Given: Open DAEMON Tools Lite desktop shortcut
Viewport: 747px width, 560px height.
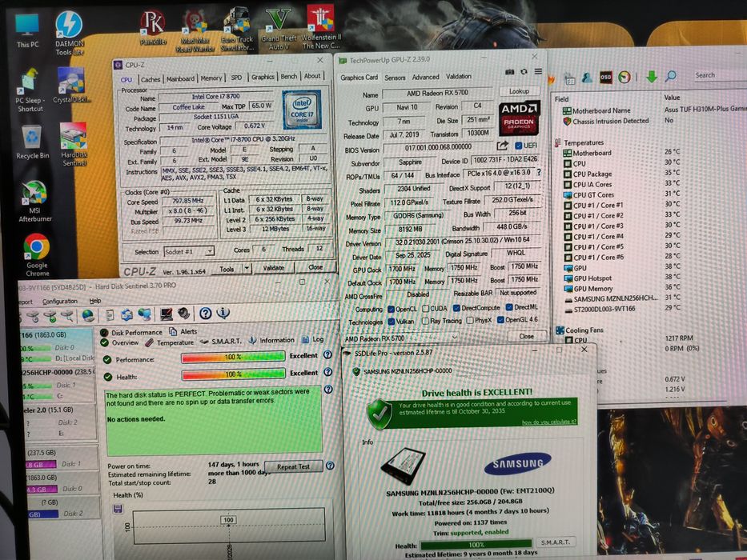Looking at the screenshot, I should point(69,32).
